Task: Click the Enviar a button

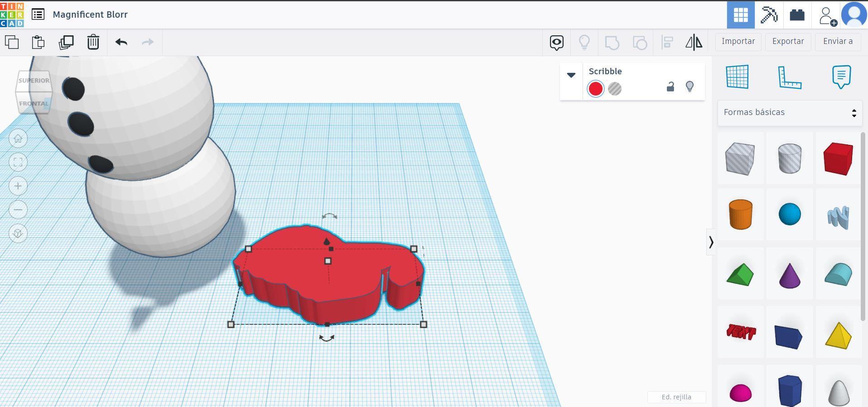Action: (x=838, y=41)
